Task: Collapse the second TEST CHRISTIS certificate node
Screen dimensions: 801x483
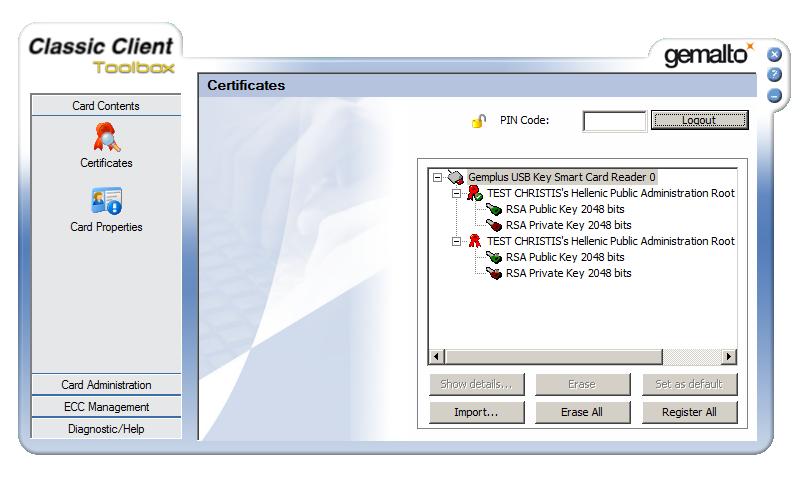Action: pos(456,241)
